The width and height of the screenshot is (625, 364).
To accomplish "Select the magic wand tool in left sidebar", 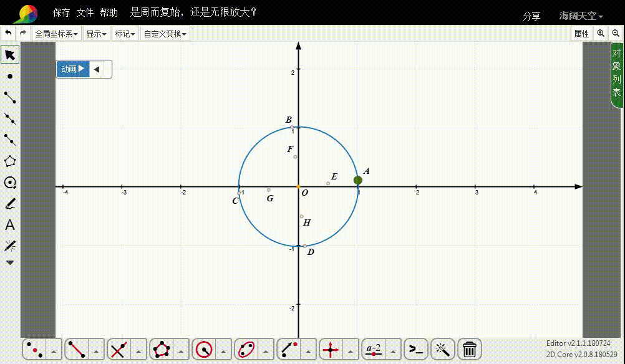I will pyautogui.click(x=10, y=246).
